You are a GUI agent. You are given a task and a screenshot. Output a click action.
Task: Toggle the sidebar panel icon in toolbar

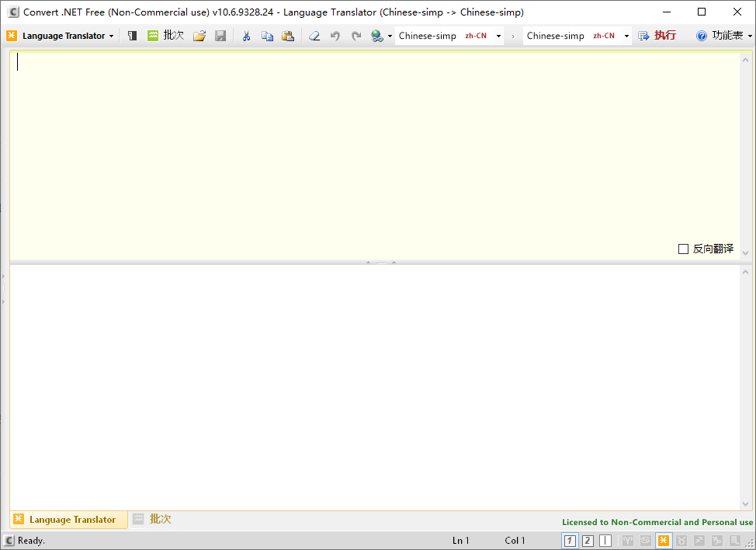pos(133,36)
